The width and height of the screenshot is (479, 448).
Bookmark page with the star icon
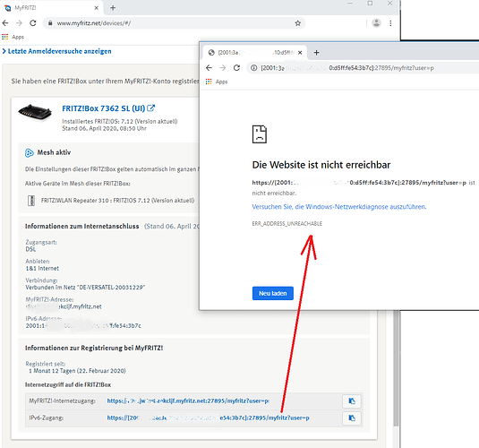[x=298, y=23]
